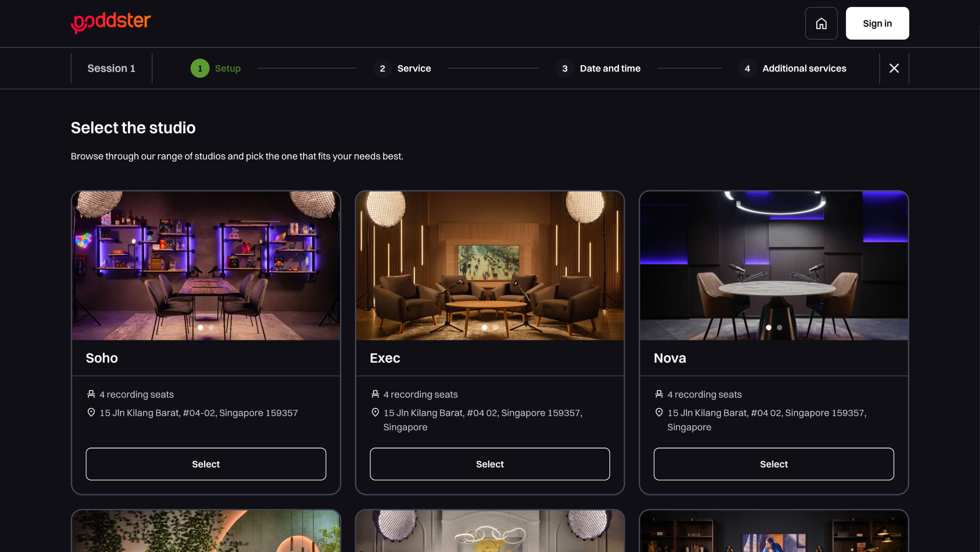Click first carousel dot on Exec photo

coord(484,327)
